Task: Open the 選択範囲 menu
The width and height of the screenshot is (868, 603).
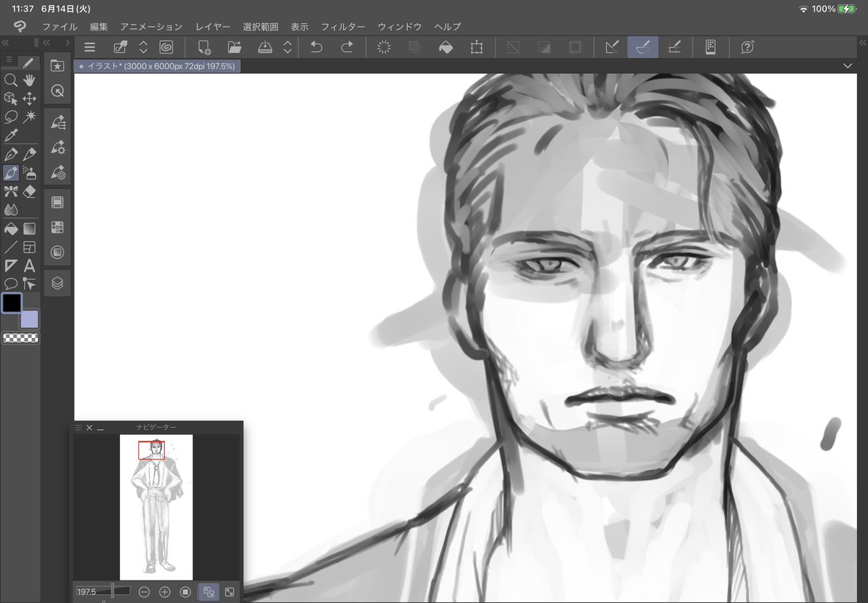Action: [260, 27]
